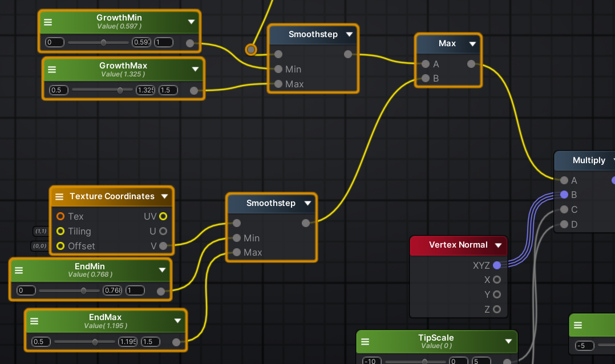Viewport: 615px width, 364px height.
Task: Click the Min input port on the lower Smoothstep
Action: coord(236,238)
